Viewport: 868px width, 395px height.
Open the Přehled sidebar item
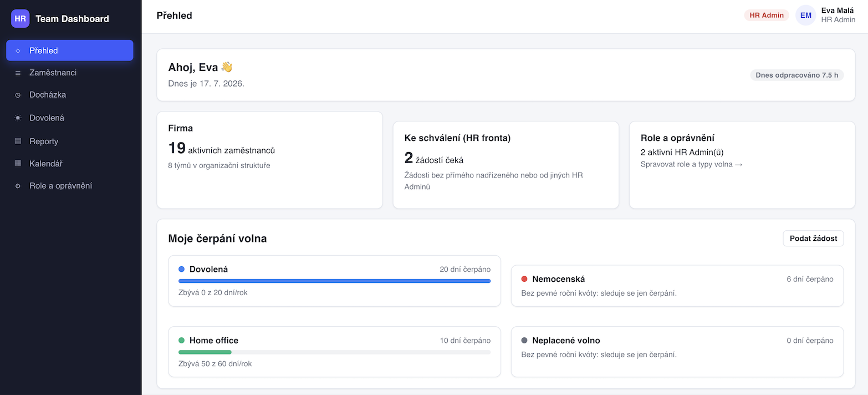tap(70, 50)
